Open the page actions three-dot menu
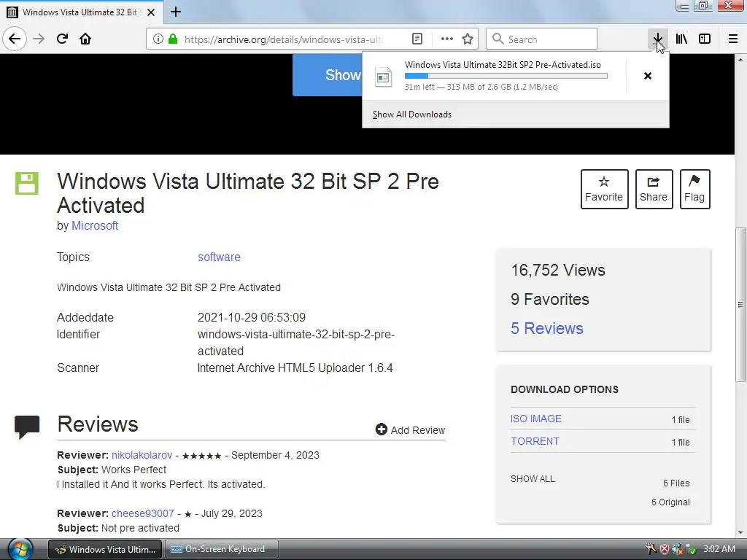747x560 pixels. 447,39
